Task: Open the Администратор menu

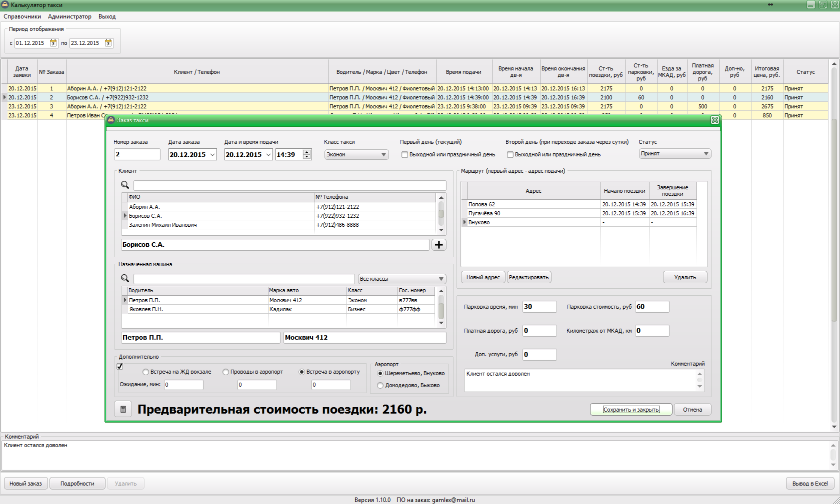Action: coord(69,16)
